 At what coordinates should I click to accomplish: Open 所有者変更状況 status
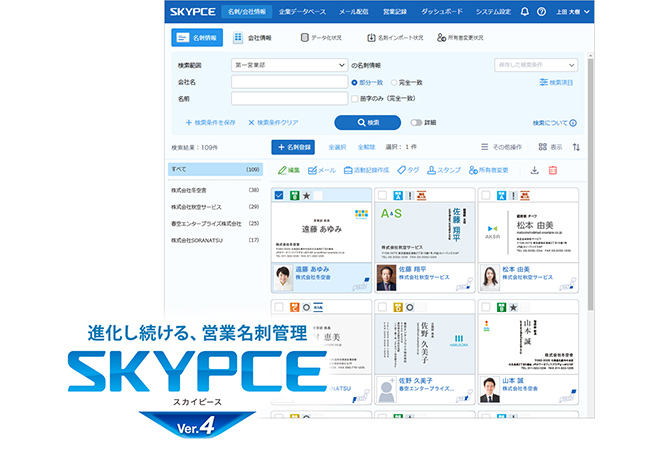point(460,38)
